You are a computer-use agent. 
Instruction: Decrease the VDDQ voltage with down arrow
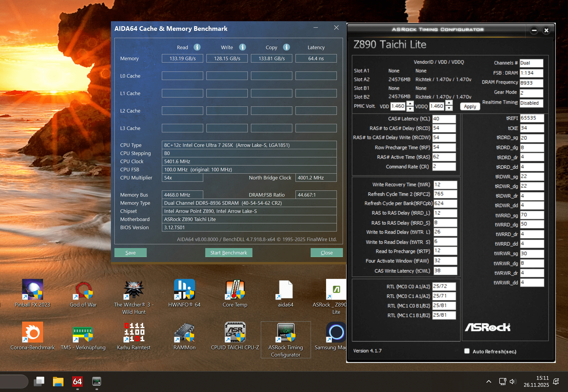pyautogui.click(x=449, y=108)
